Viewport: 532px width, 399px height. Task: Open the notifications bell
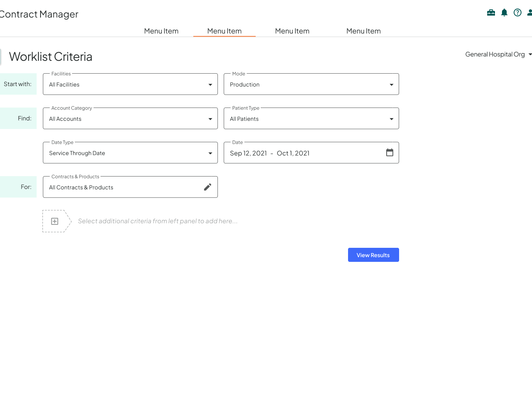pyautogui.click(x=504, y=12)
